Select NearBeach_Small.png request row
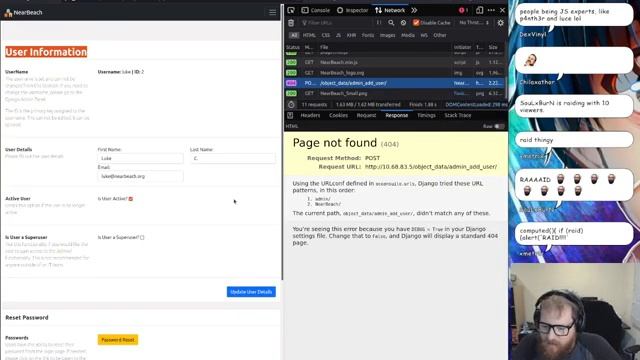The image size is (640, 360). point(395,93)
